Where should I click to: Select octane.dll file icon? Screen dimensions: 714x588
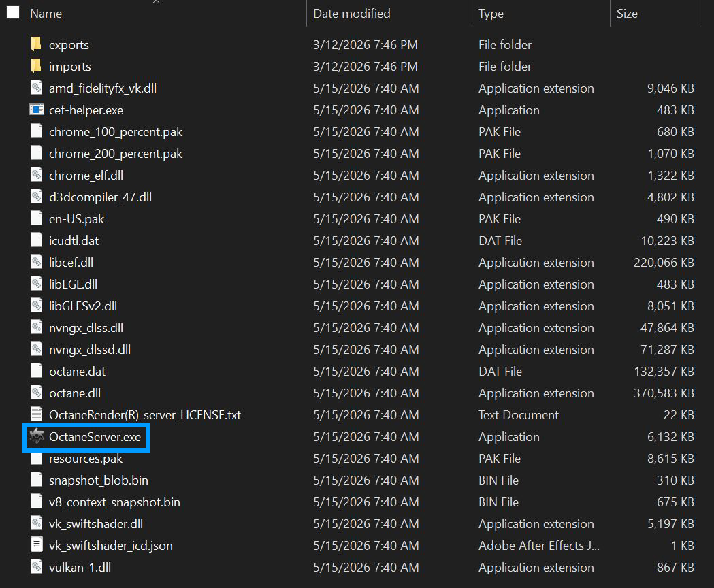37,393
